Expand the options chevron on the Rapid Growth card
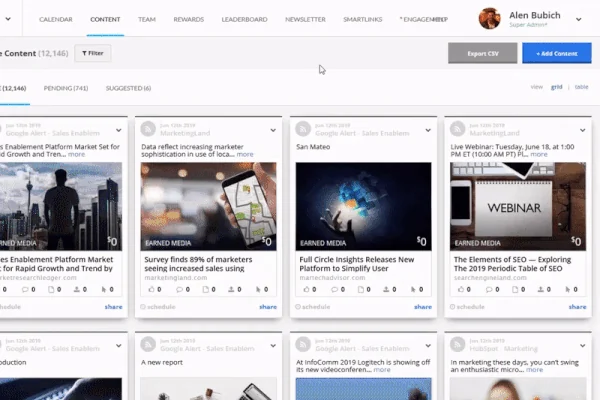This screenshot has width=600, height=400. (x=119, y=131)
